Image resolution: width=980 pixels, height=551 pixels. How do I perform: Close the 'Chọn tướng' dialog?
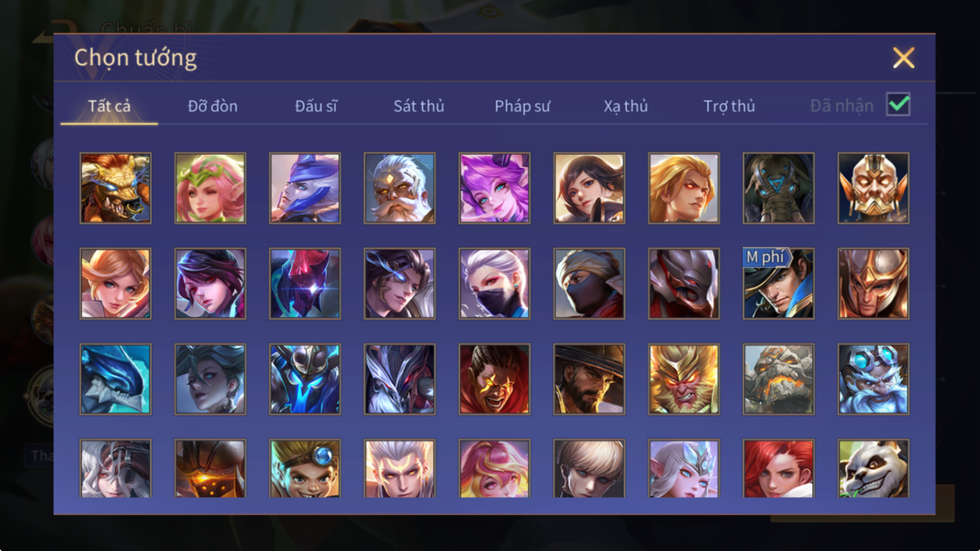point(903,58)
